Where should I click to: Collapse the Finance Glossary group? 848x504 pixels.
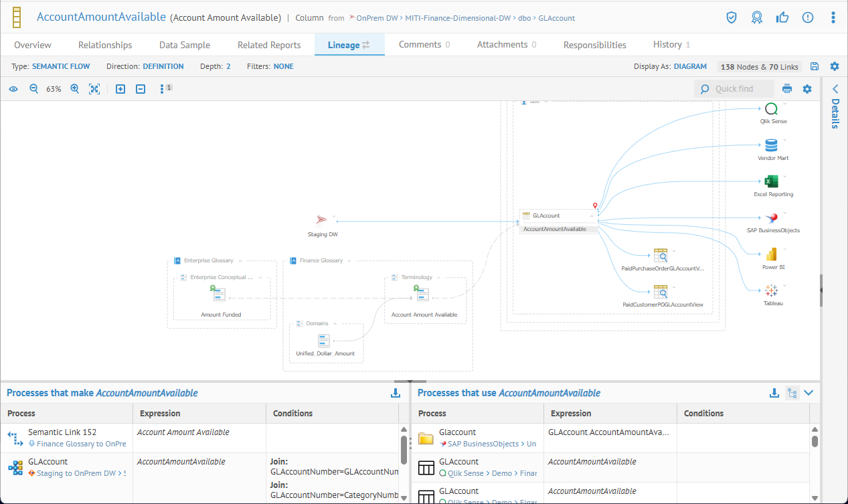[349, 260]
